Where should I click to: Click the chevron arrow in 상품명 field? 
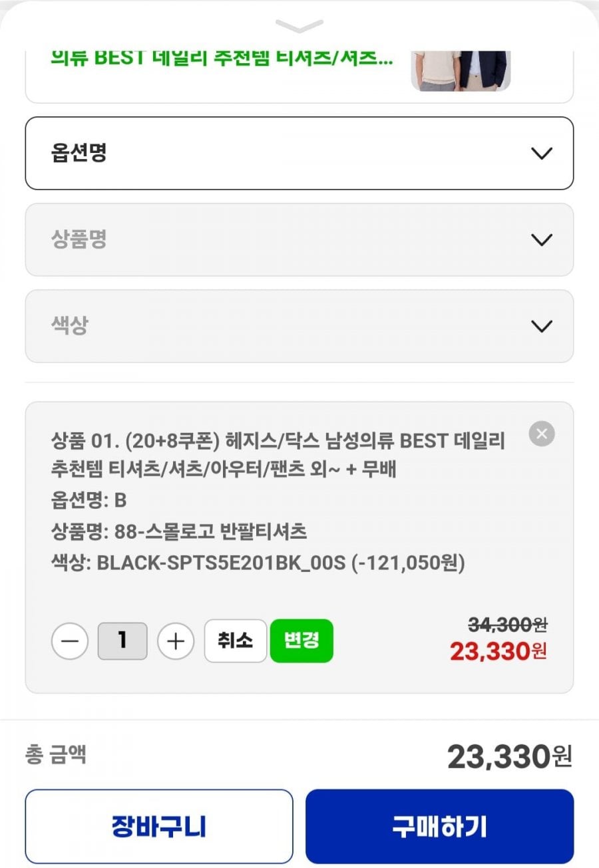tap(542, 240)
